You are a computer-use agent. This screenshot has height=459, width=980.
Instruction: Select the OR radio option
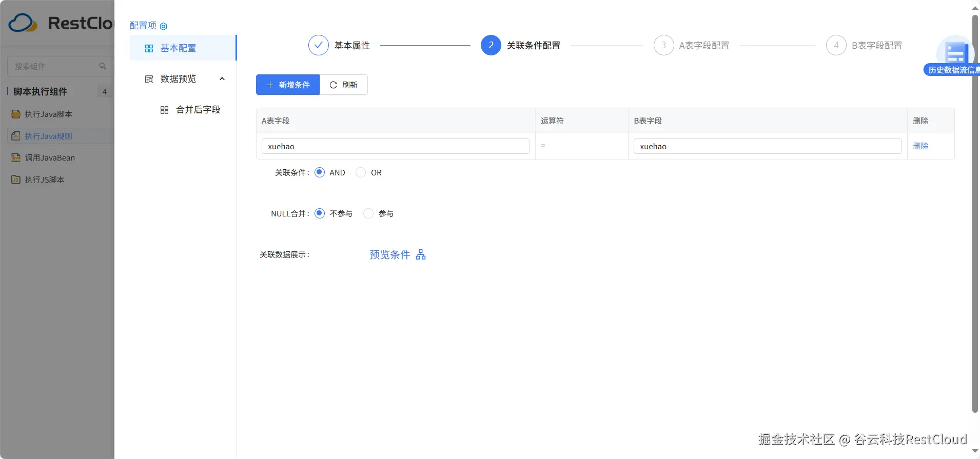[x=361, y=172]
